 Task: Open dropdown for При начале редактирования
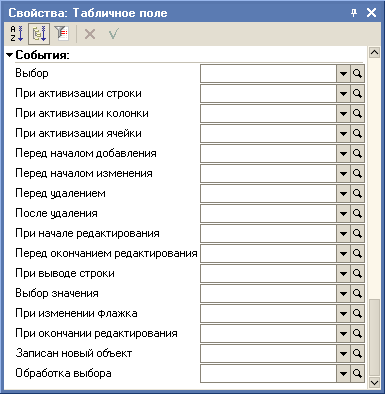(x=343, y=234)
